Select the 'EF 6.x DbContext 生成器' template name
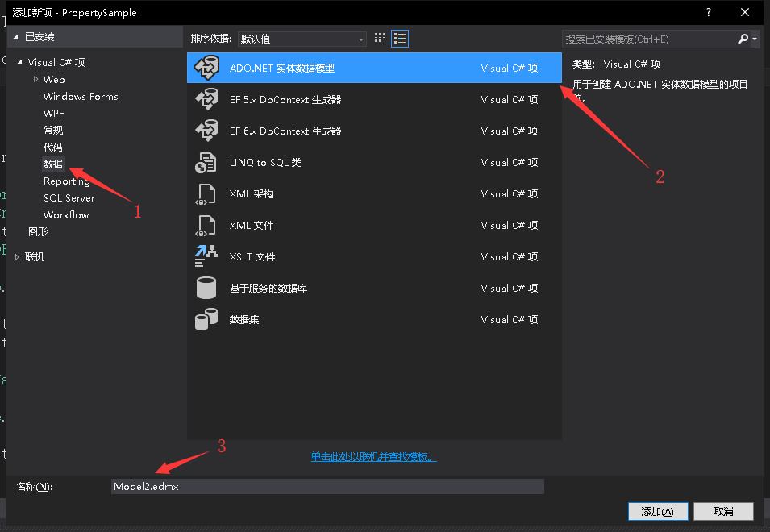This screenshot has height=532, width=770. click(285, 131)
